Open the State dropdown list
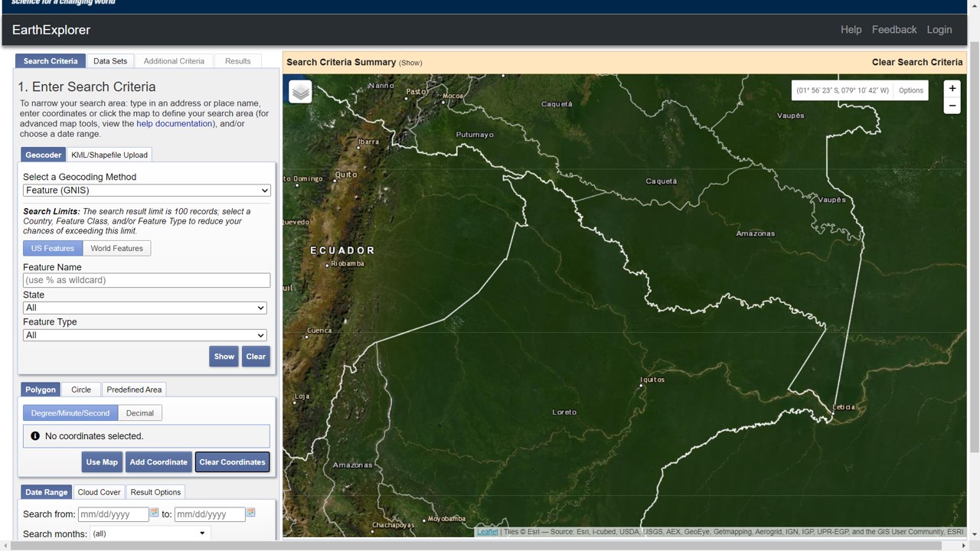The width and height of the screenshot is (980, 551). [x=145, y=308]
